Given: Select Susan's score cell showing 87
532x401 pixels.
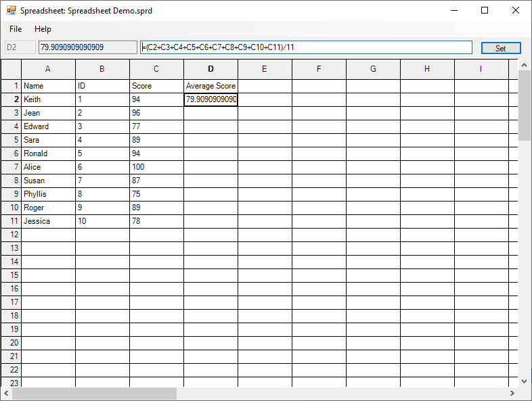Looking at the screenshot, I should 156,181.
